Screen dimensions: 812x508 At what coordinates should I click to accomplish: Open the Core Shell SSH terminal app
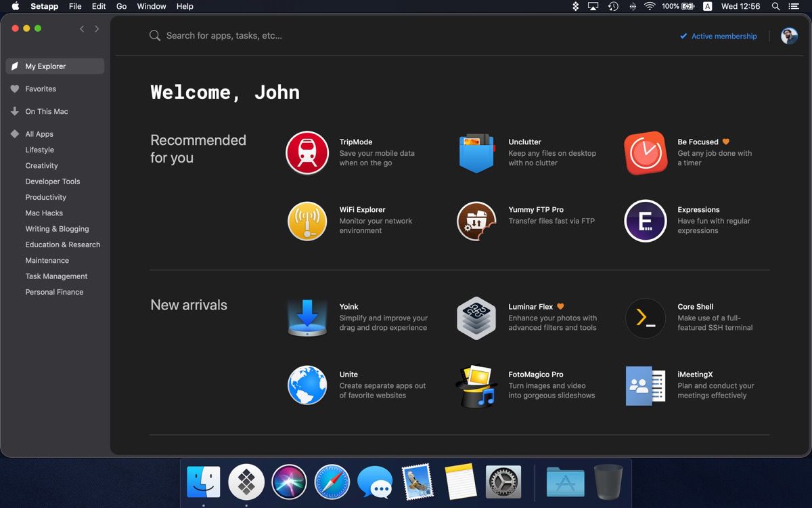pos(645,317)
